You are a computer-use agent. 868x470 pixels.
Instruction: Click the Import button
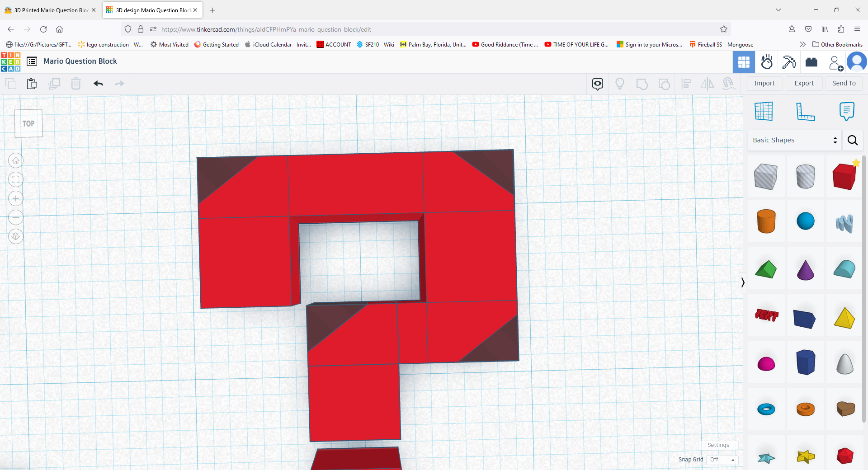tap(764, 83)
